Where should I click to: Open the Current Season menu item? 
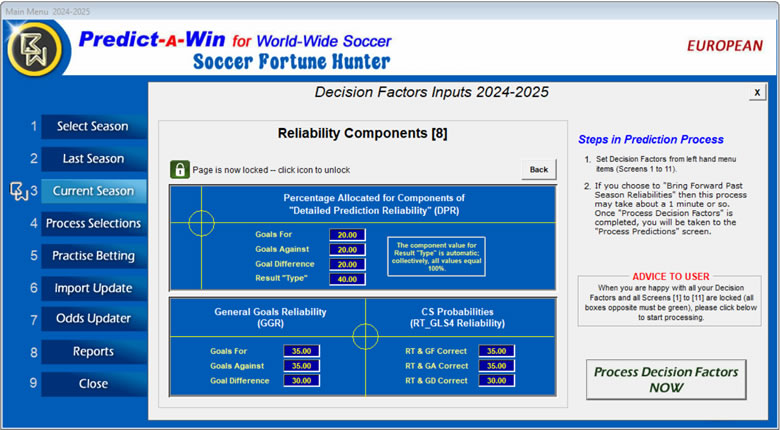click(x=94, y=191)
